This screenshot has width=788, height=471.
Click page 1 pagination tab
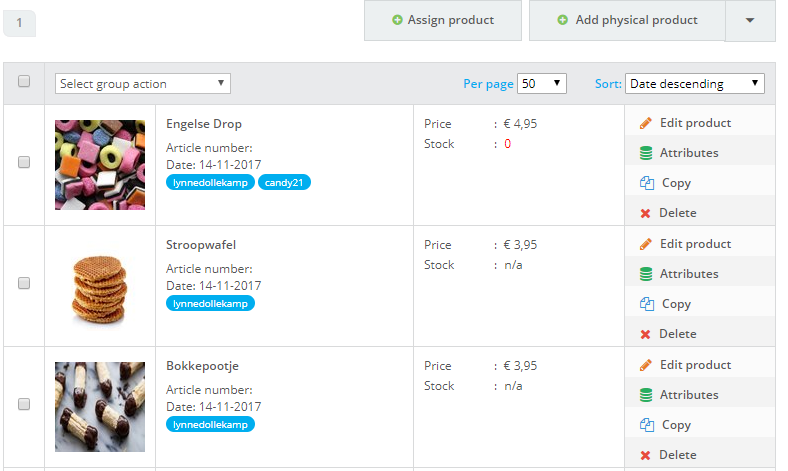click(x=20, y=22)
